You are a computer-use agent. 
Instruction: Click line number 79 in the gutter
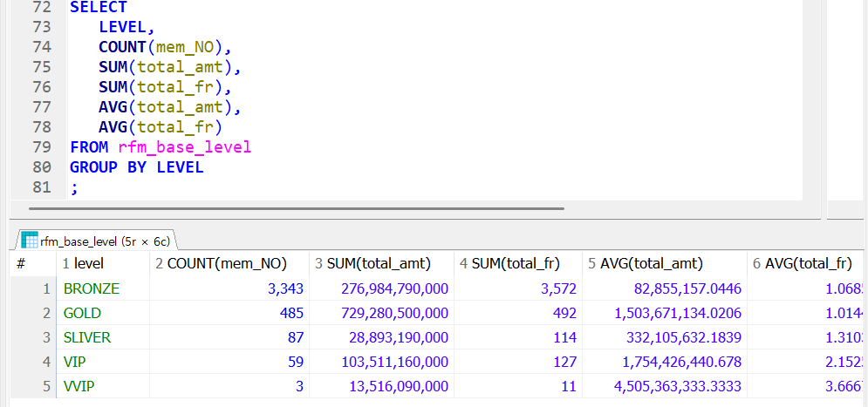tap(42, 147)
